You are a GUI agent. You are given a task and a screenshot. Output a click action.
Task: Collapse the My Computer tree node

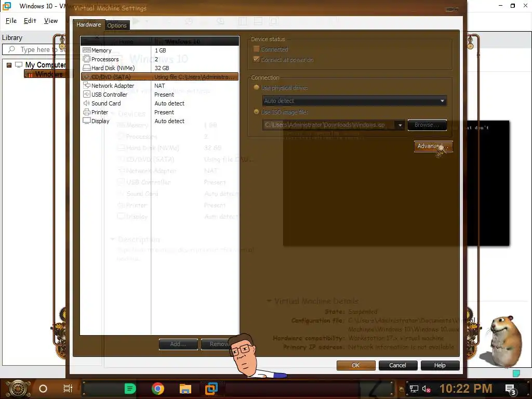(x=9, y=65)
